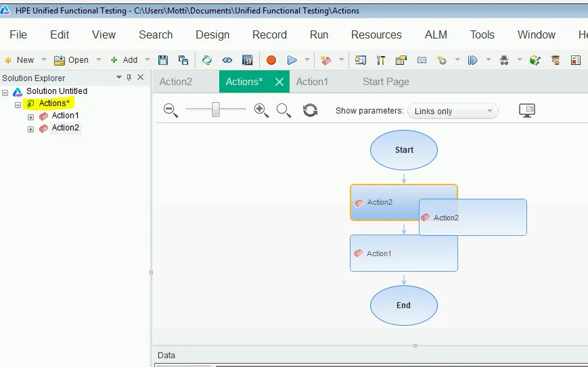
Task: Open the Resources menu
Action: coord(376,35)
